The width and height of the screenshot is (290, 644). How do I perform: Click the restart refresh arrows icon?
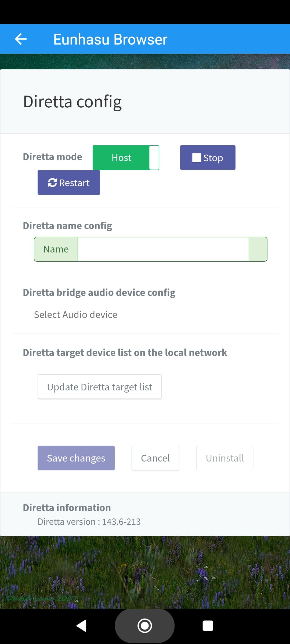(52, 182)
